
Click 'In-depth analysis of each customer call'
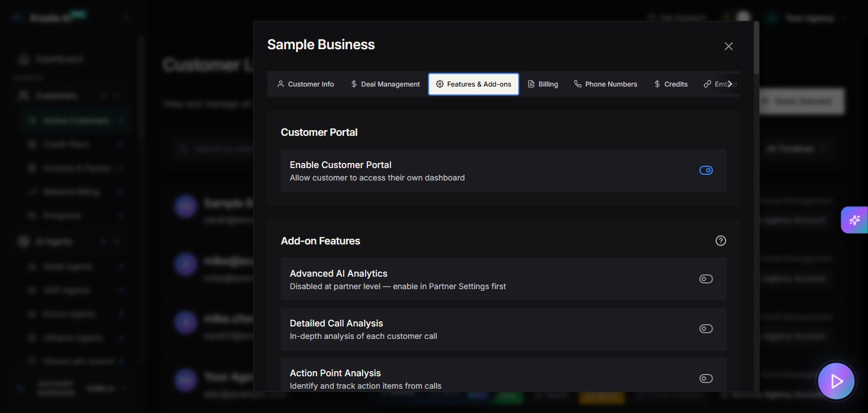(x=363, y=336)
